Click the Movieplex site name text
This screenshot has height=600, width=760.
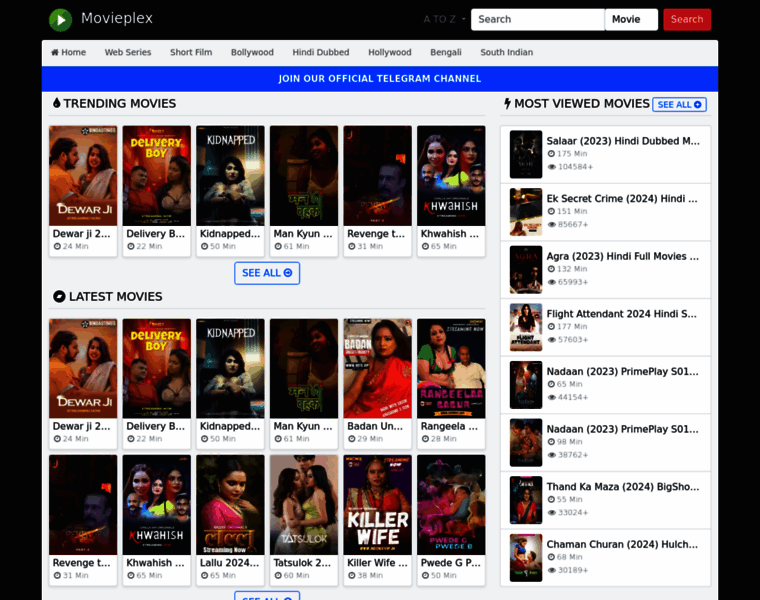(x=117, y=18)
